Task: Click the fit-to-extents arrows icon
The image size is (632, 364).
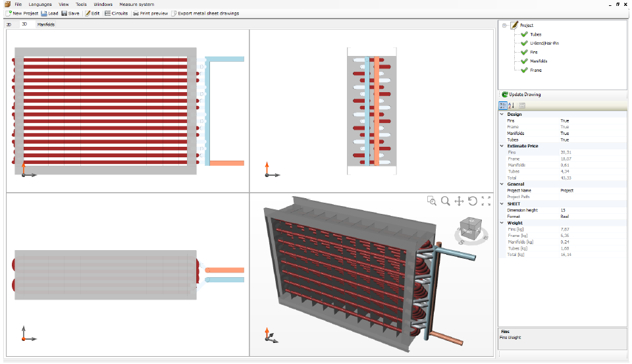Action: coord(486,201)
